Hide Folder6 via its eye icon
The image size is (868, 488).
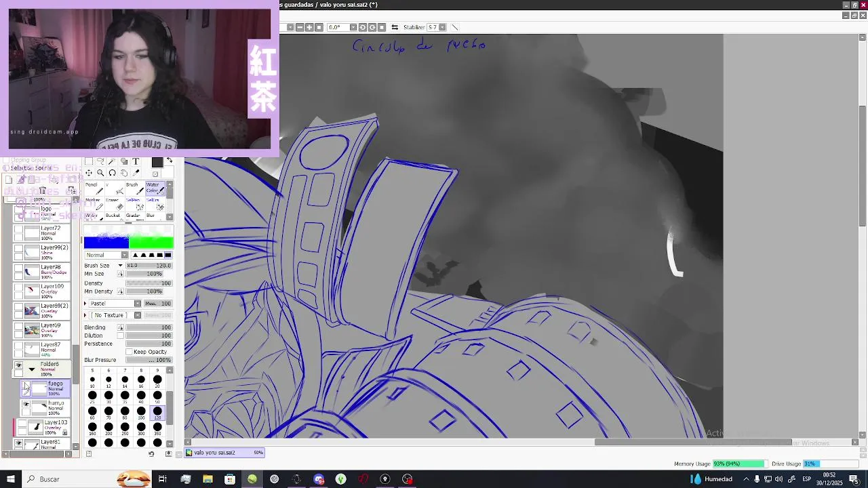(x=18, y=365)
